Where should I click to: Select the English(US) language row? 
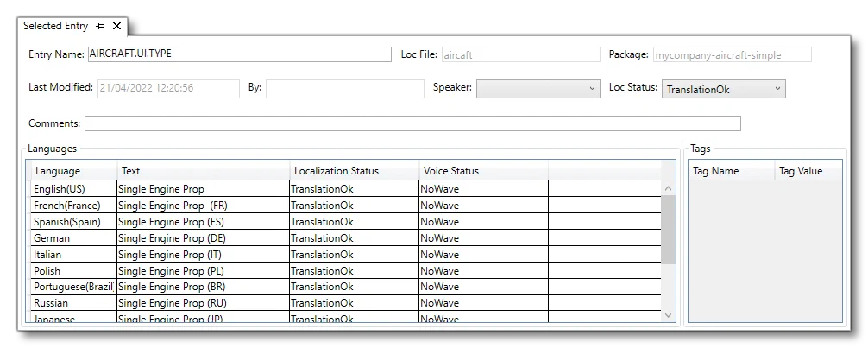pyautogui.click(x=346, y=188)
